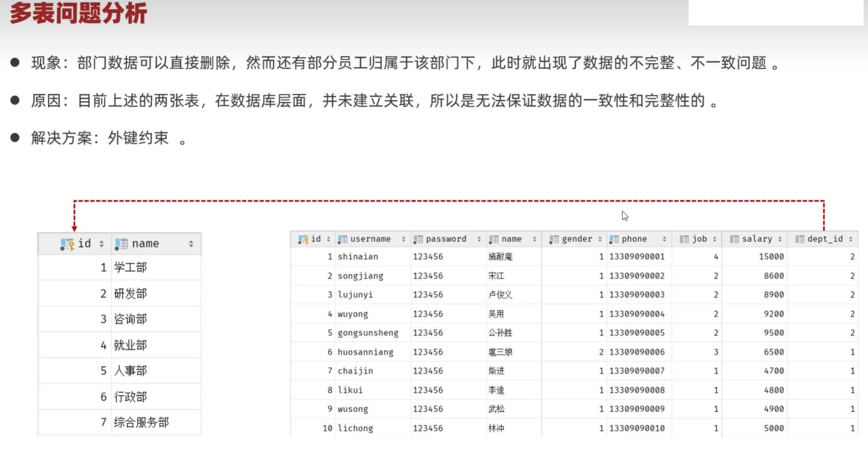Click the primary key icon beside dept table's id
This screenshot has width=868, height=450.
tap(67, 244)
